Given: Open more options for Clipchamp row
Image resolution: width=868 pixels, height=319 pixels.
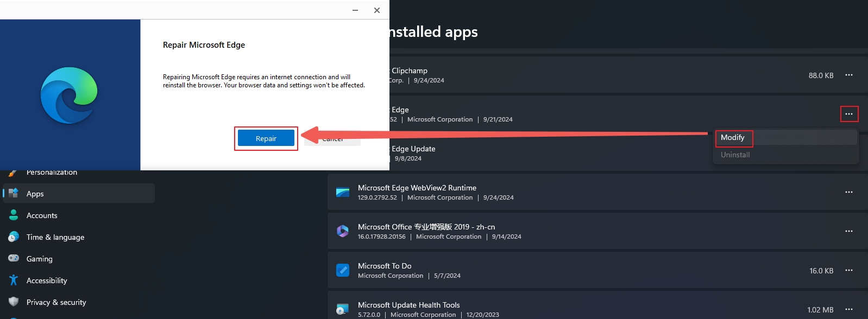Looking at the screenshot, I should point(849,75).
